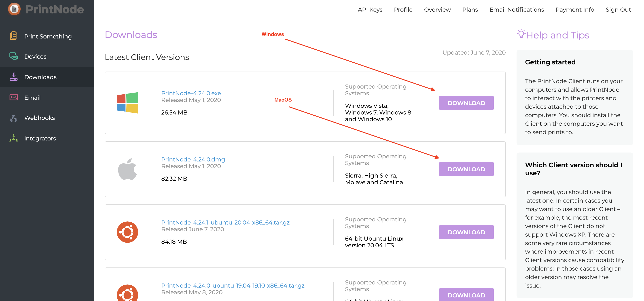Viewport: 644px width, 301px height.
Task: Click 'Sierra, High Sierra, Mojave and Catalina' text
Action: coord(374,179)
